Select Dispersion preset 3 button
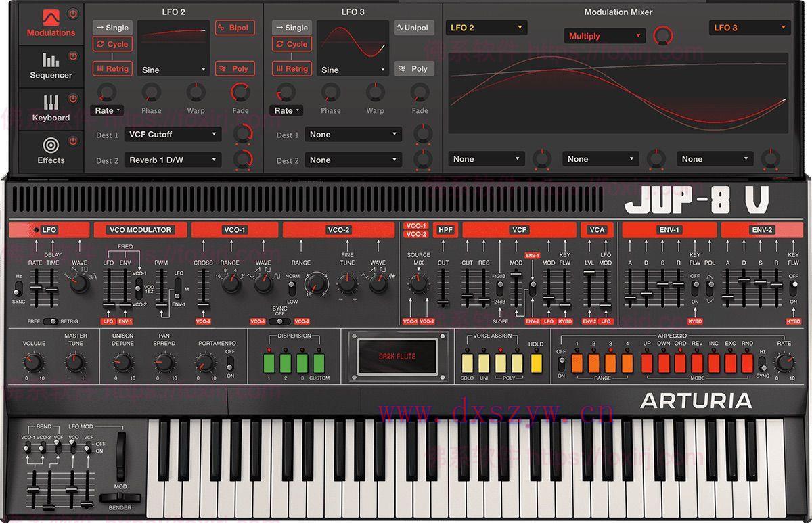The height and width of the screenshot is (523, 812). click(302, 363)
